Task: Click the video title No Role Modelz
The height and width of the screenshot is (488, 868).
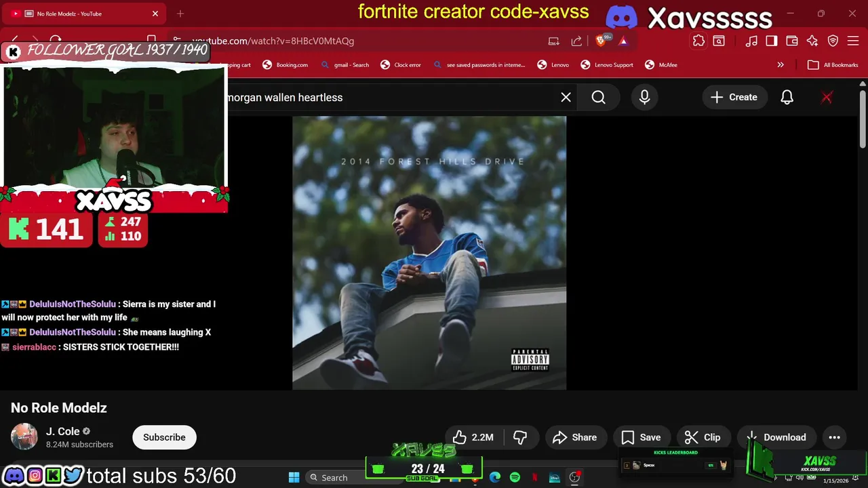Action: [x=59, y=408]
